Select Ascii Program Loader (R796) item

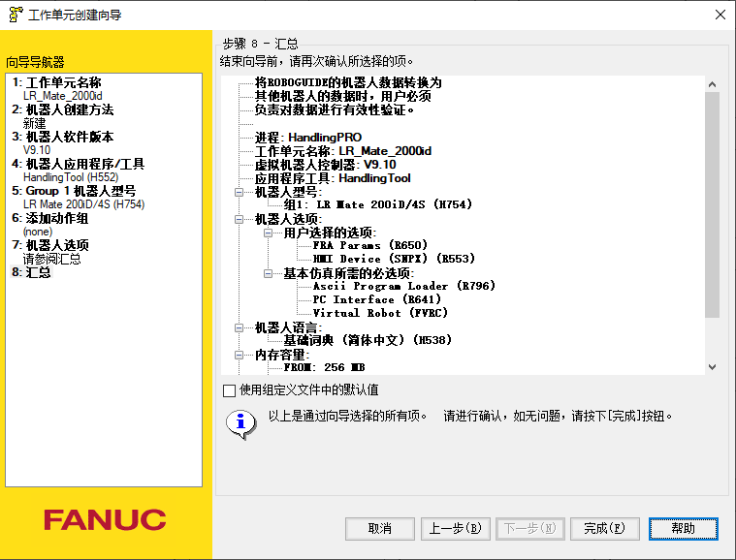pyautogui.click(x=404, y=287)
